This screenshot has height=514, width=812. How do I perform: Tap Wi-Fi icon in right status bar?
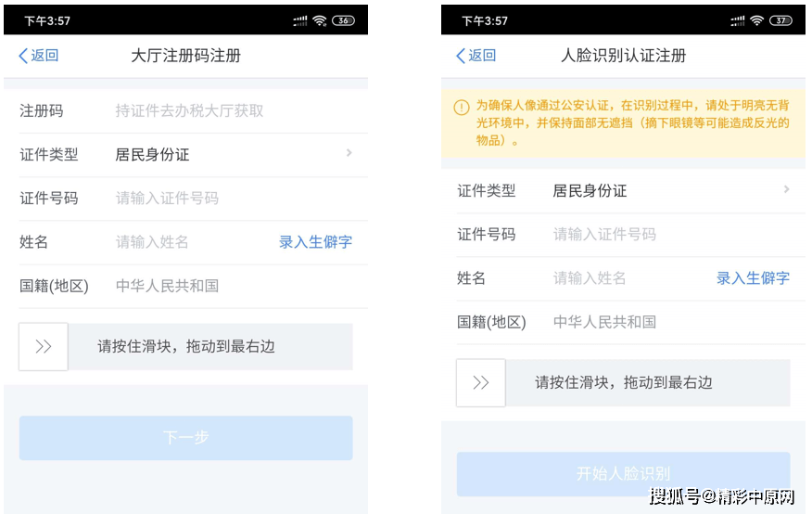pos(757,20)
